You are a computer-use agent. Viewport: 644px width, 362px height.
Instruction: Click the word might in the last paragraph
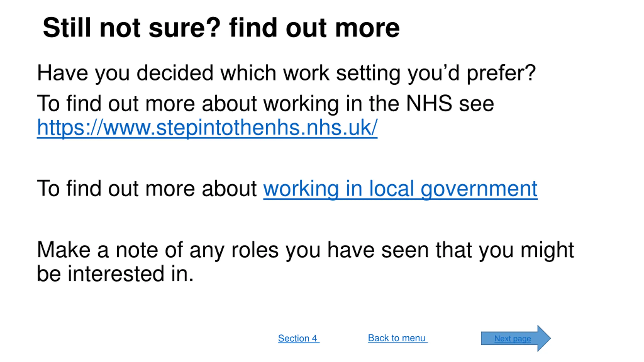click(x=547, y=250)
